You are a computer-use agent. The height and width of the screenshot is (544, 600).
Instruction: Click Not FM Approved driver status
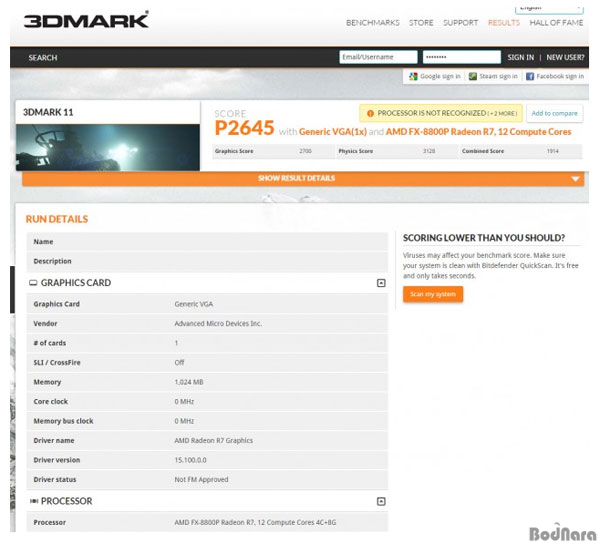pos(201,480)
